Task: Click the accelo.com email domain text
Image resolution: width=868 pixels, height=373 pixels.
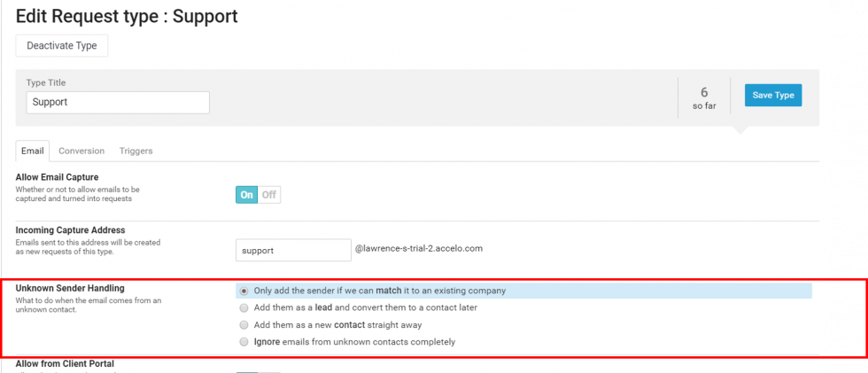Action: click(x=418, y=249)
